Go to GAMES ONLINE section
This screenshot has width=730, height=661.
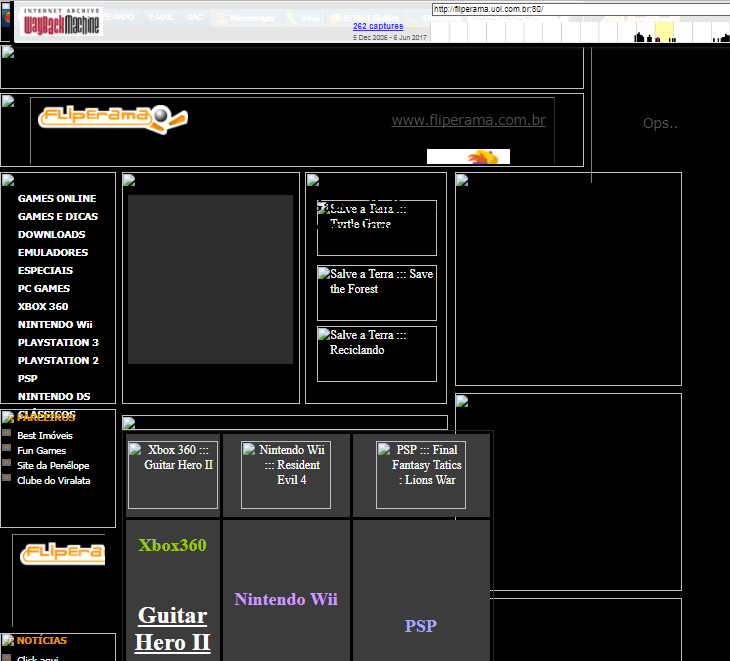coord(57,198)
